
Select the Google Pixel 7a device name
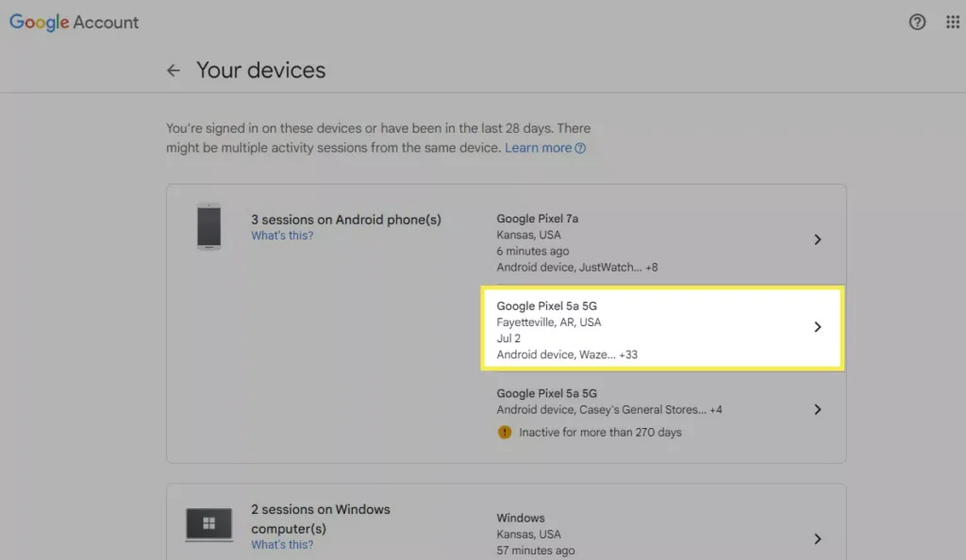tap(538, 219)
